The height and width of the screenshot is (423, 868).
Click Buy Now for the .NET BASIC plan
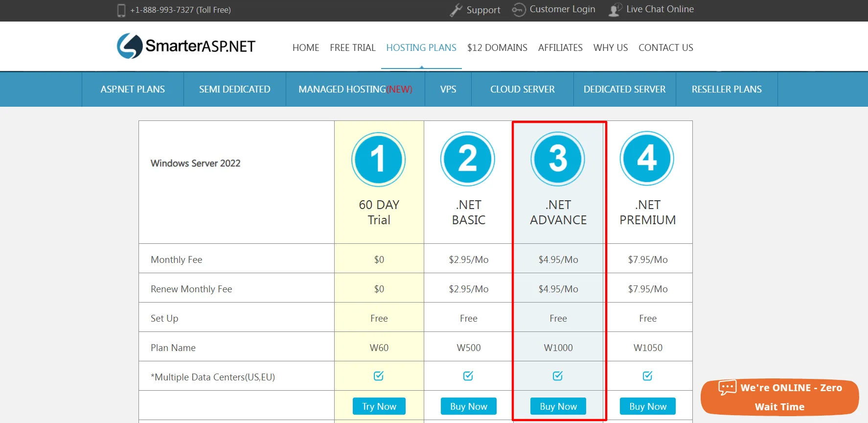[x=469, y=406]
